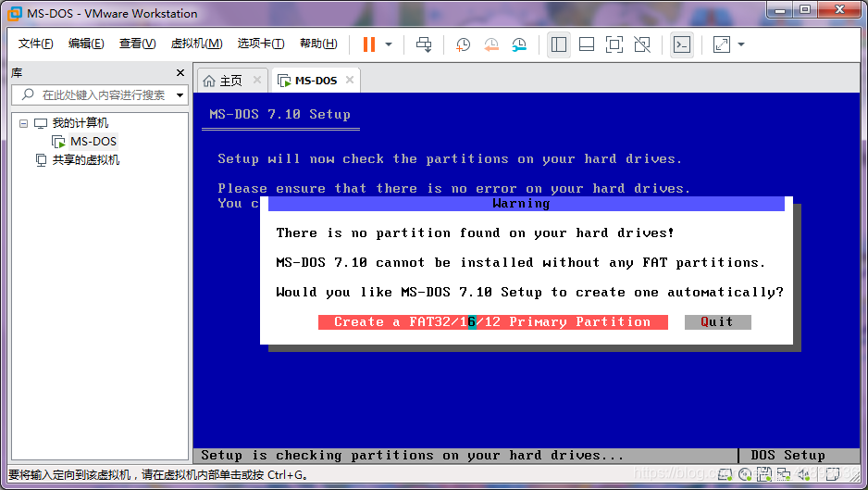Click the VMware Workstation title bar icon
868x490 pixels.
15,13
